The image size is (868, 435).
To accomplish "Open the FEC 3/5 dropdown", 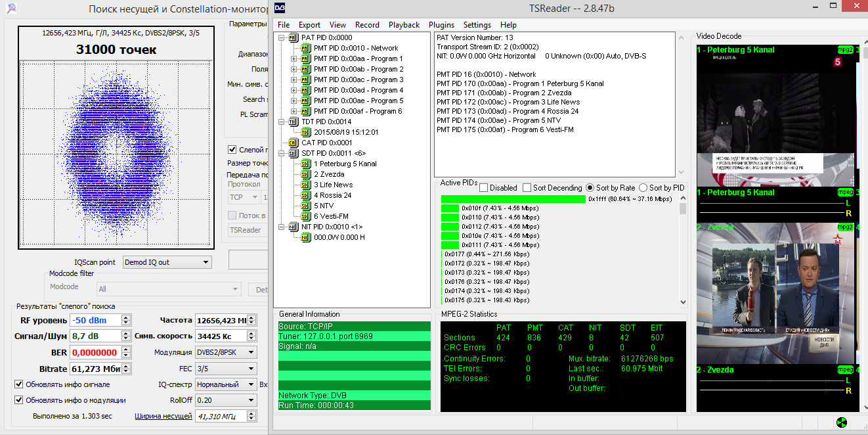I will (226, 369).
